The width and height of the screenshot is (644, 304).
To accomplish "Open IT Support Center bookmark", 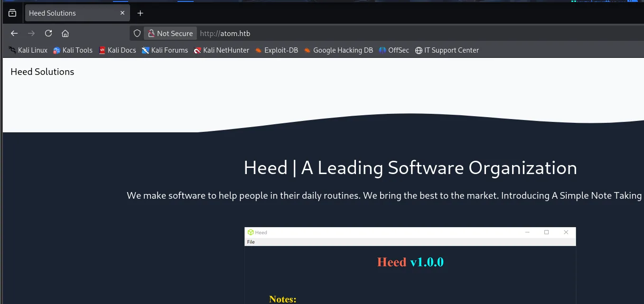I will 447,50.
